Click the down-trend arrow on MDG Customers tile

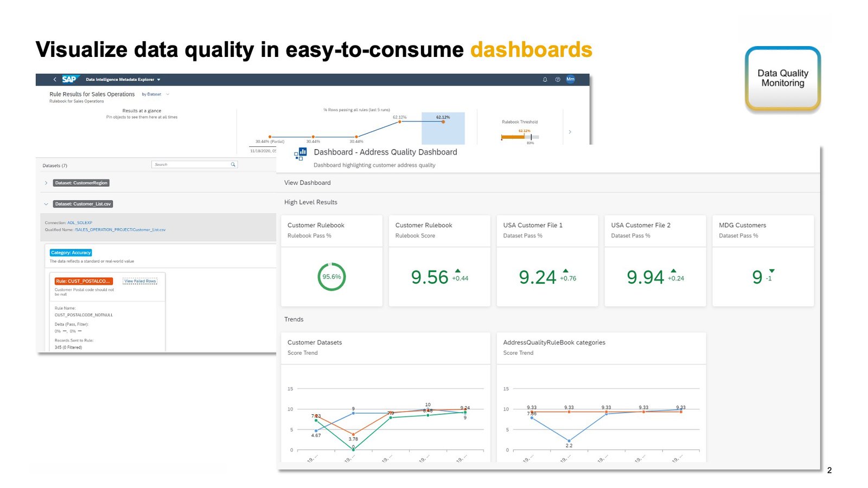[771, 271]
